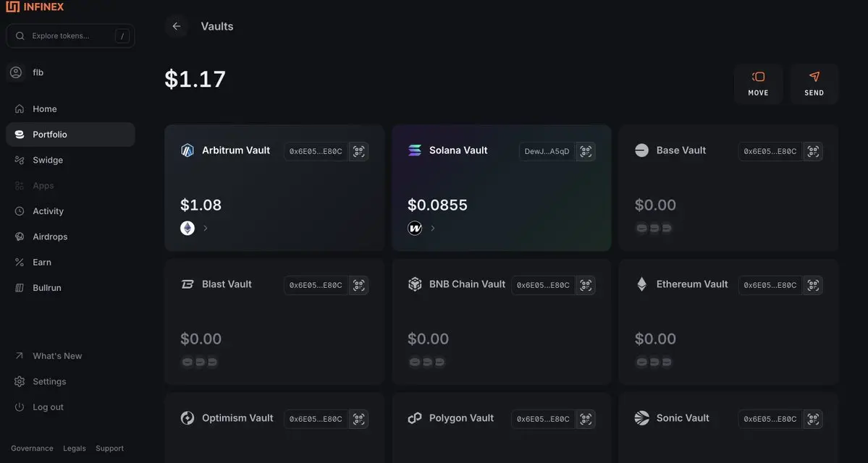Click the Polygon chain logo
The image size is (868, 463).
415,418
